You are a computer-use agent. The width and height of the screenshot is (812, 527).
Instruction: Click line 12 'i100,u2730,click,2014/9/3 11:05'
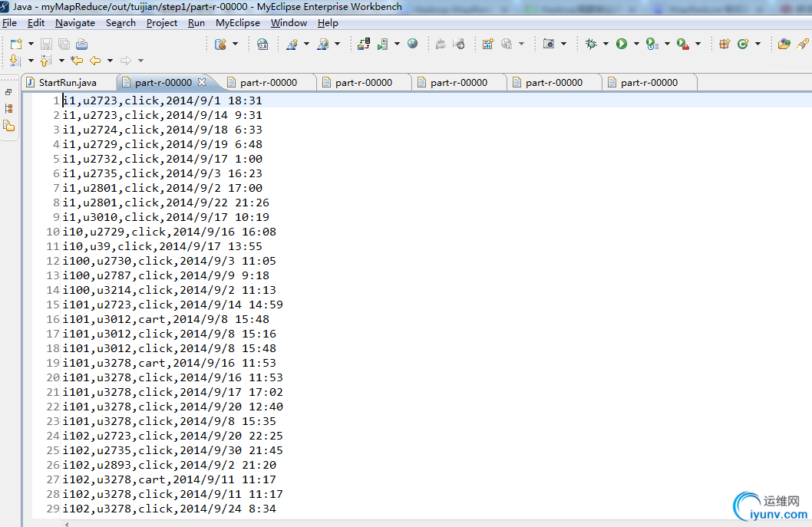(170, 261)
